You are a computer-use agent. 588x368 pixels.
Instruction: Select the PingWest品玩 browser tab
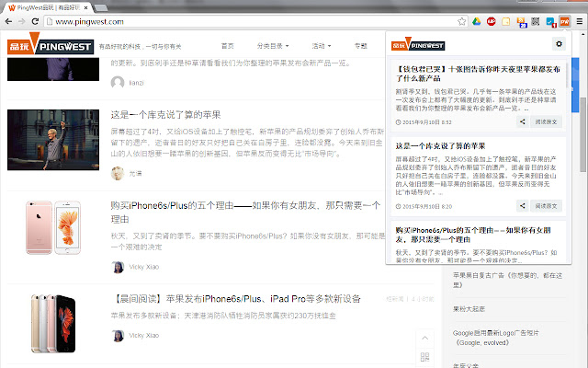pyautogui.click(x=48, y=7)
